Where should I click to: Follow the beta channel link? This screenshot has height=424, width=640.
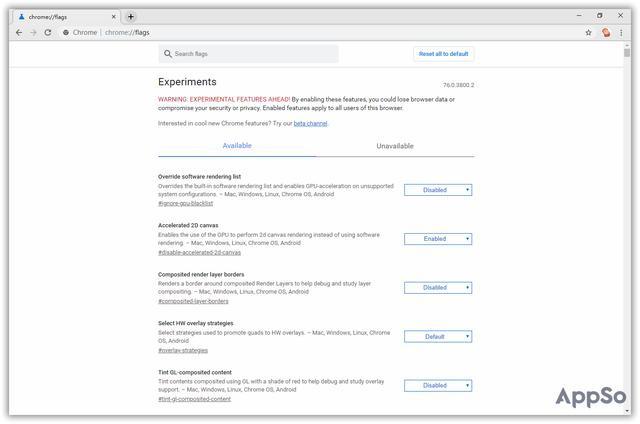[x=310, y=123]
